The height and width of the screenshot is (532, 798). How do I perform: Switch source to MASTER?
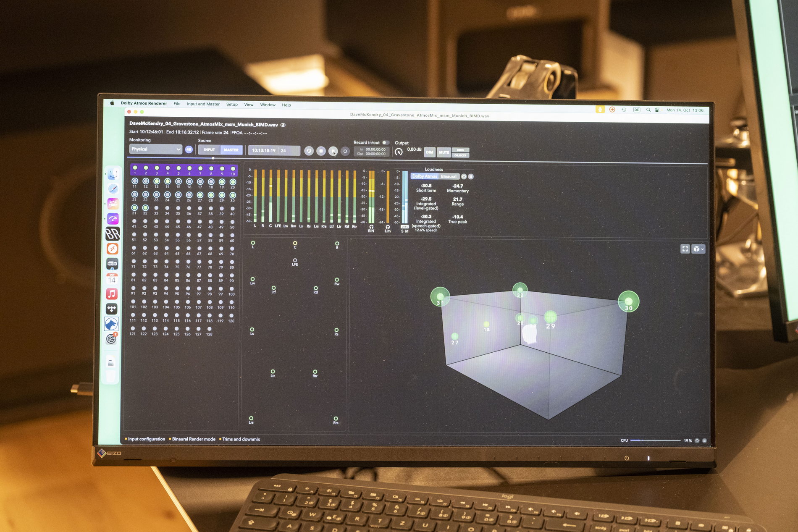tap(231, 150)
